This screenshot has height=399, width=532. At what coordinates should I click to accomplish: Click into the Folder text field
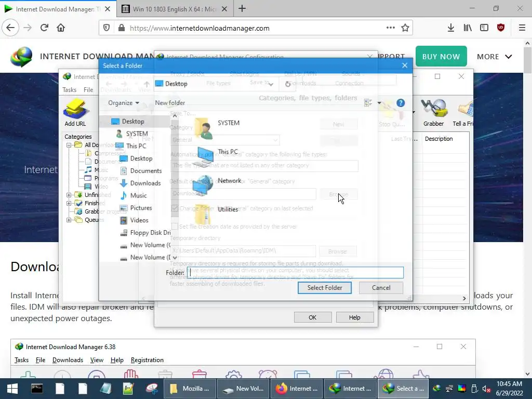(295, 272)
